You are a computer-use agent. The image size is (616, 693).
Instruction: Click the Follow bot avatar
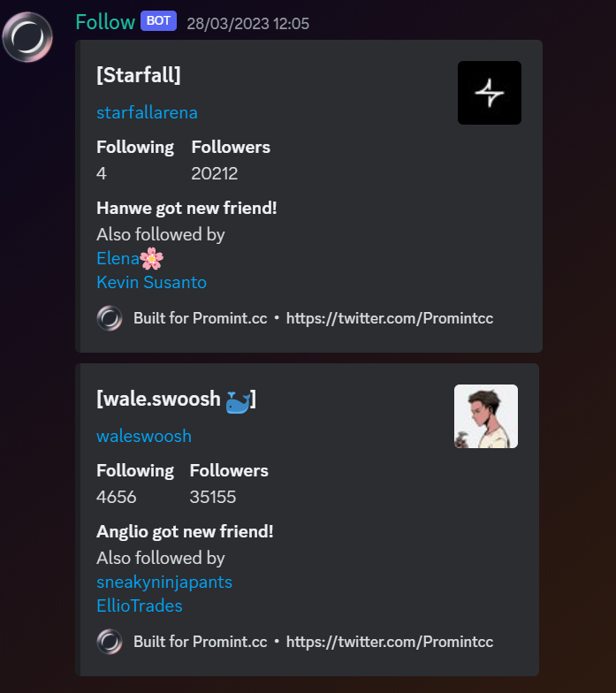tap(27, 37)
